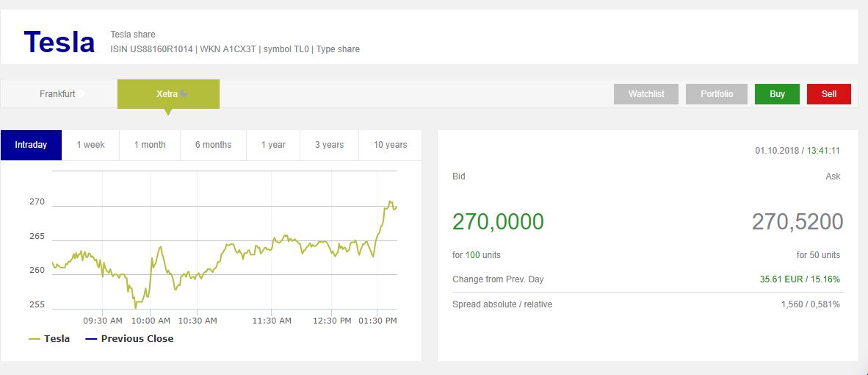
Task: Click the pointer arrow below Xetra tab
Action: pyautogui.click(x=168, y=113)
